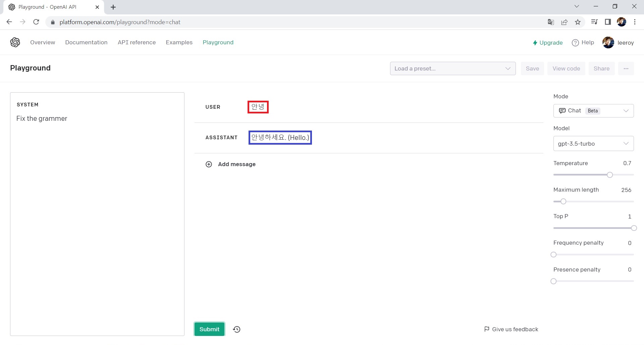This screenshot has height=345, width=644.
Task: Click Add message text button
Action: pos(237,164)
